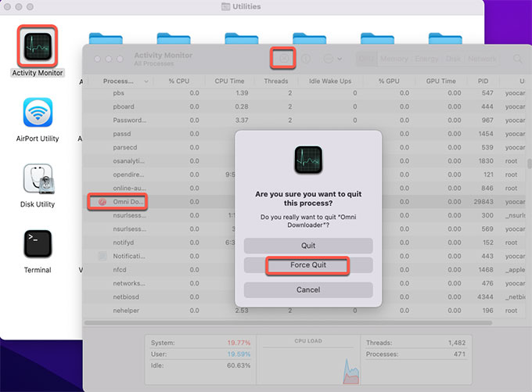Select the osanalyti... process row
The image size is (532, 392).
tap(305, 161)
